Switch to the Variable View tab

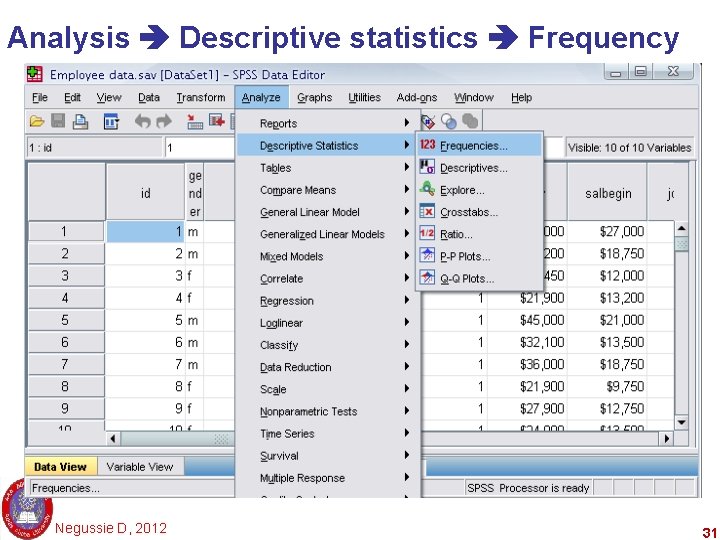pos(140,467)
